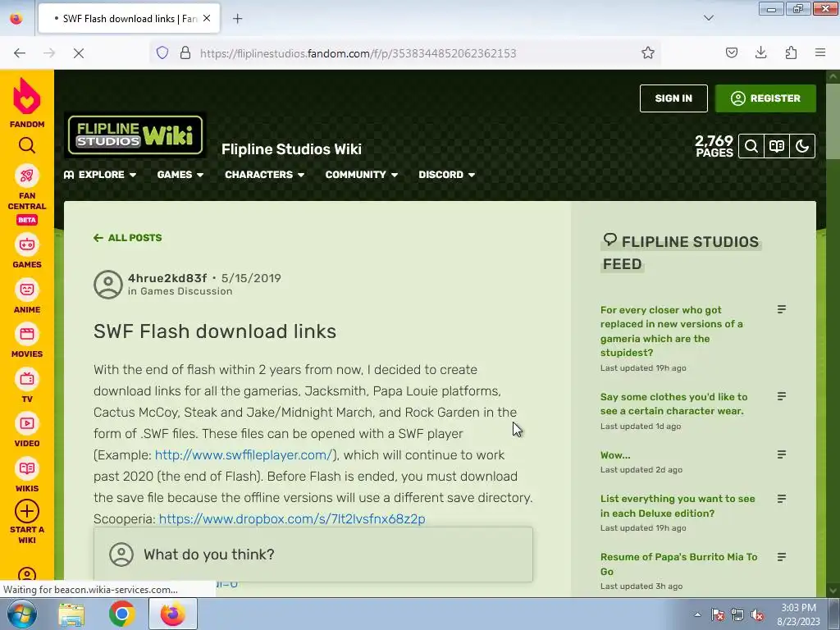Viewport: 840px width, 630px height.
Task: Toggle dark theme moon icon
Action: pyautogui.click(x=802, y=146)
